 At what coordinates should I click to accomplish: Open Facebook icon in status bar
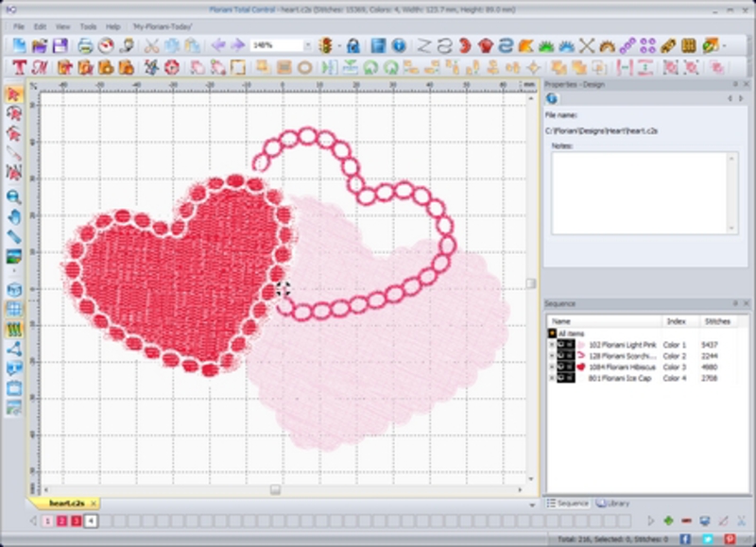[x=687, y=538]
